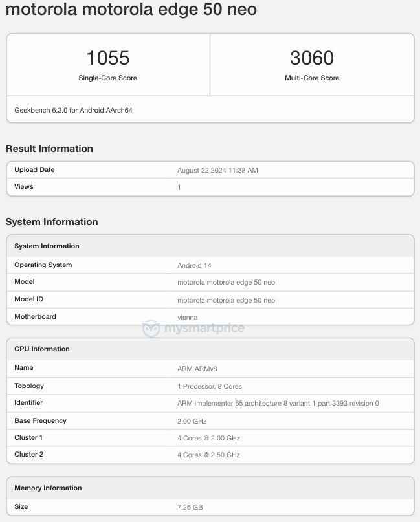420x522 pixels.
Task: Click the 'Views' row label
Action: 24,187
